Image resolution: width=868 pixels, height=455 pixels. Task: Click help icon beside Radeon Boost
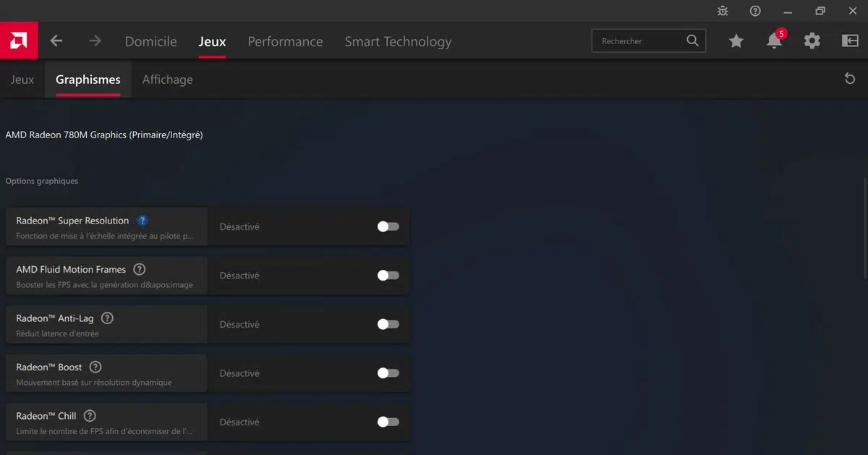95,367
